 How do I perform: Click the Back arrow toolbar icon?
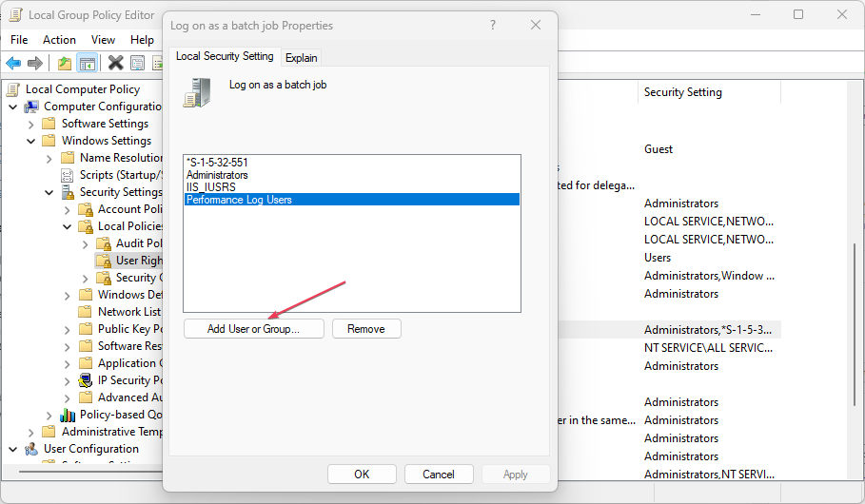click(x=13, y=64)
